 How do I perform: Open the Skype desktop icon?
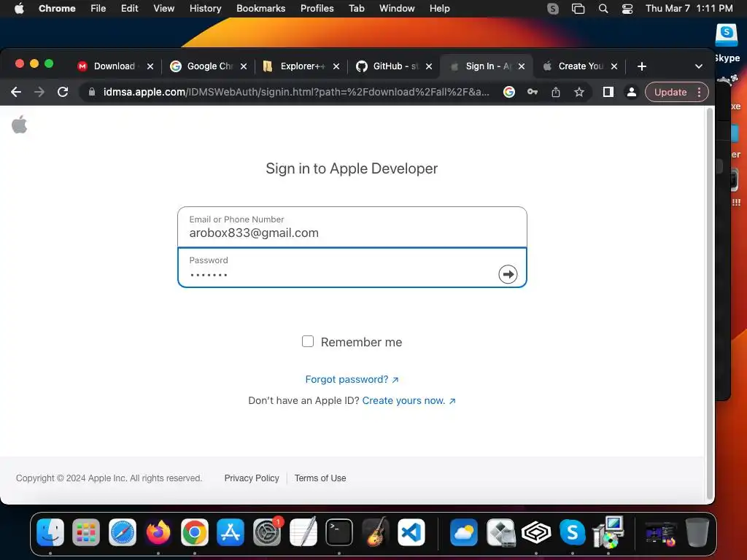click(x=727, y=43)
